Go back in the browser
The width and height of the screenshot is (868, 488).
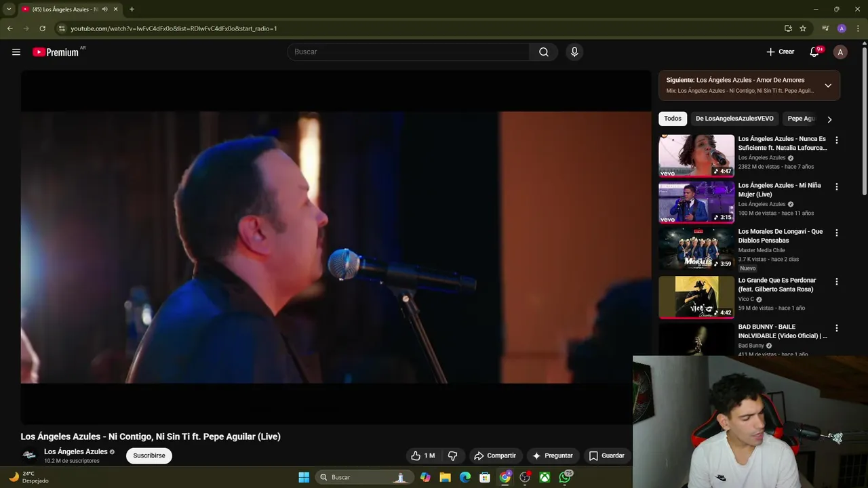click(x=9, y=28)
